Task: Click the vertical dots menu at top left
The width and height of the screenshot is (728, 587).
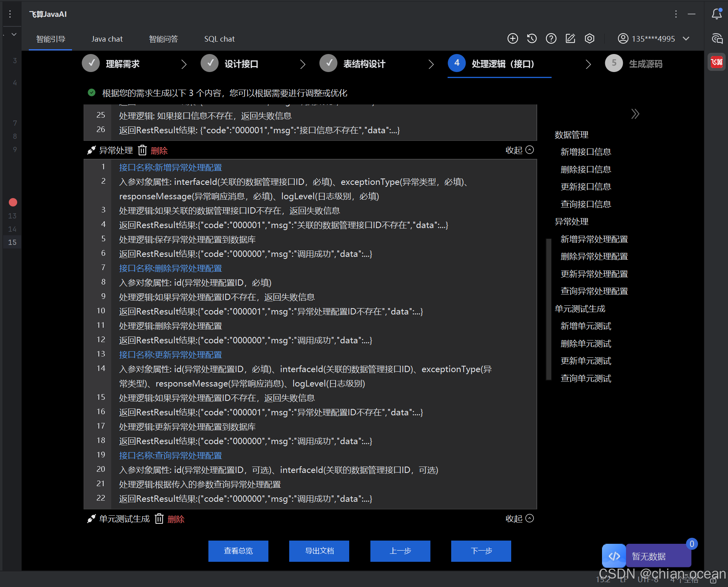Action: click(x=10, y=14)
